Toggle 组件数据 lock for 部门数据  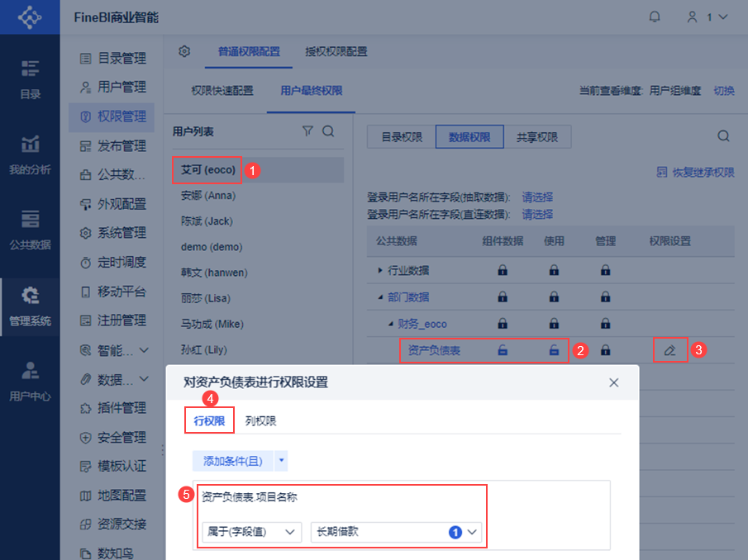(503, 297)
